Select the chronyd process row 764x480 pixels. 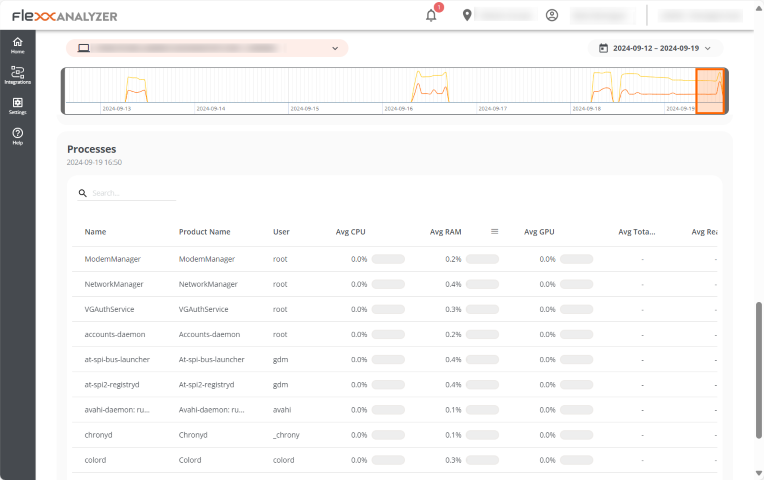[395, 435]
